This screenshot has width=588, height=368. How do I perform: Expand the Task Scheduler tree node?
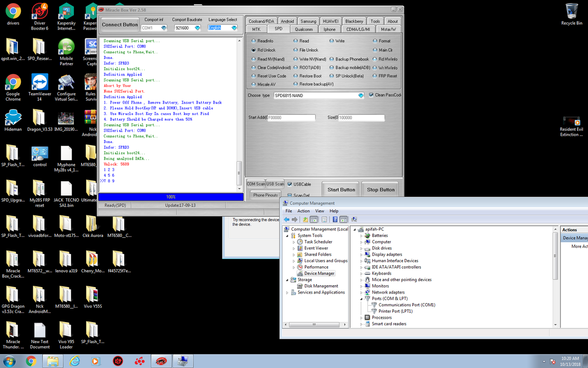(x=294, y=242)
